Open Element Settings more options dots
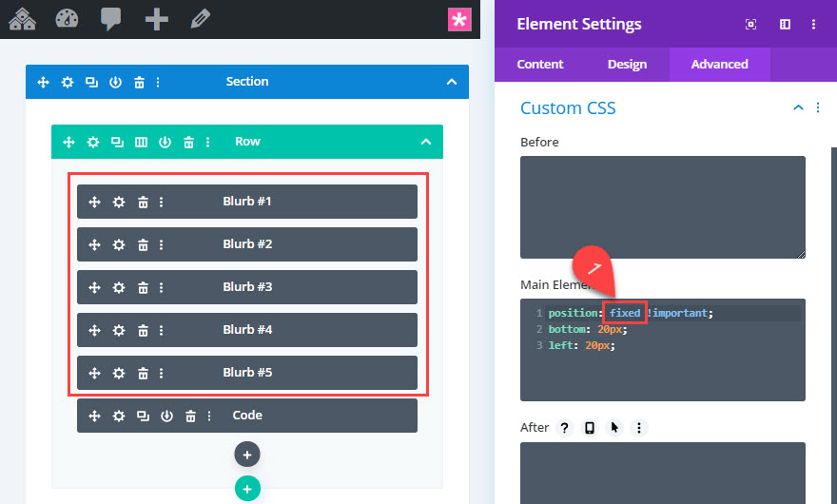The height and width of the screenshot is (504, 837). coord(813,24)
